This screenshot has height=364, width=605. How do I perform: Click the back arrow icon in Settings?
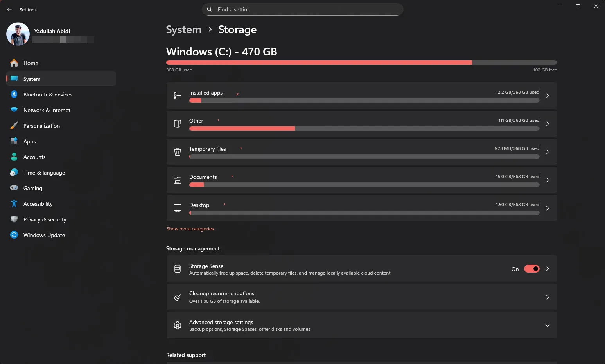pos(9,9)
